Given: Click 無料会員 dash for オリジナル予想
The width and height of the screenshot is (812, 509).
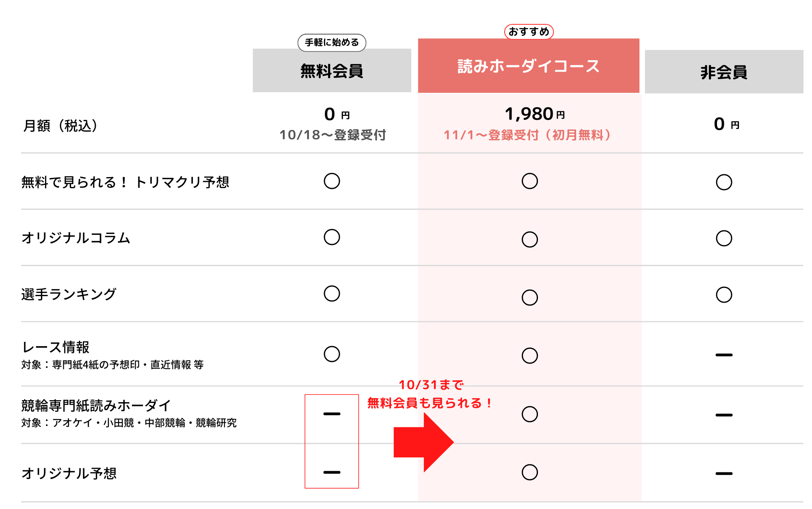Looking at the screenshot, I should pyautogui.click(x=332, y=472).
